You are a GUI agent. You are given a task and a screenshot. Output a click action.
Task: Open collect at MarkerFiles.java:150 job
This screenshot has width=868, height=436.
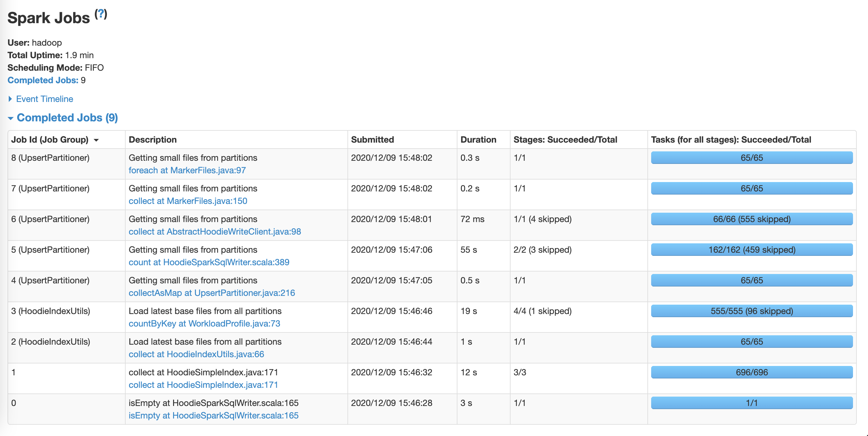click(188, 201)
